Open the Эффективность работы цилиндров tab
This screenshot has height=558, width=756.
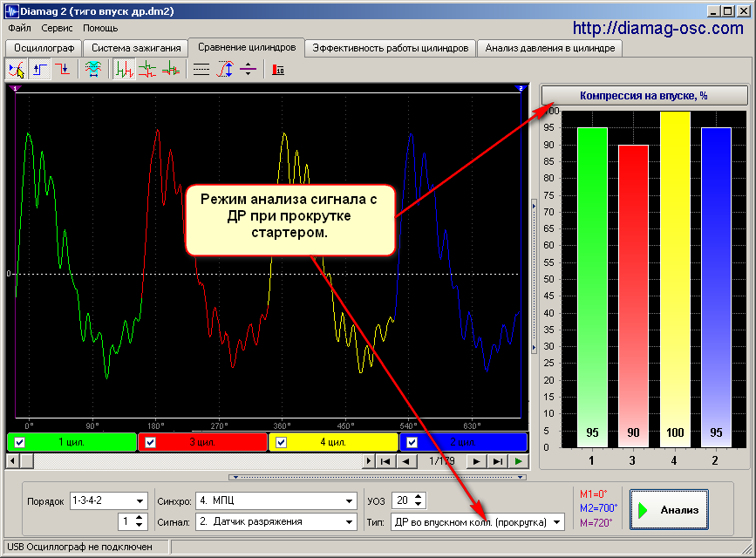(391, 48)
